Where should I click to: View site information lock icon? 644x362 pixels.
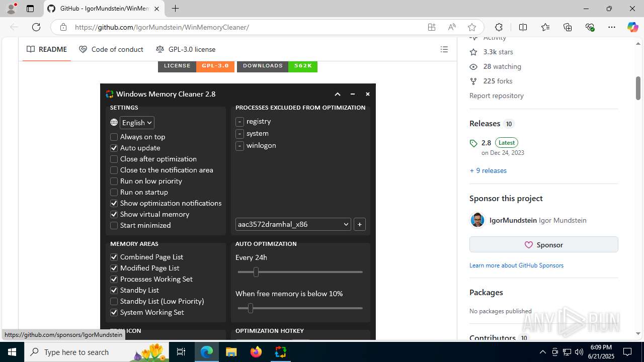click(x=63, y=27)
